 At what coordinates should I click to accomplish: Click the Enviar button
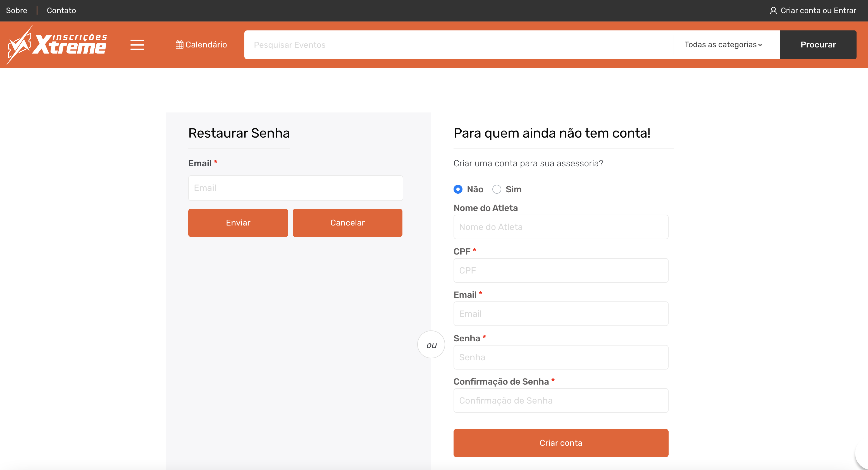coord(238,222)
